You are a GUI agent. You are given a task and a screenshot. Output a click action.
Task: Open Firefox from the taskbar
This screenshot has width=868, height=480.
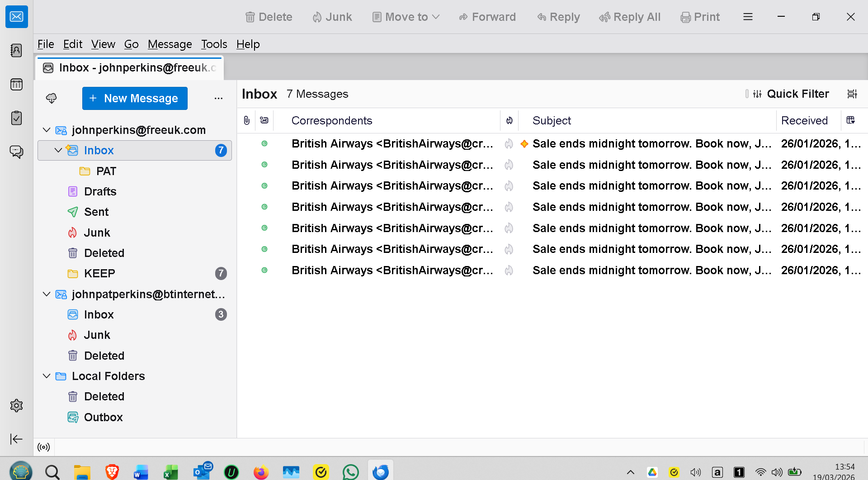tap(261, 472)
